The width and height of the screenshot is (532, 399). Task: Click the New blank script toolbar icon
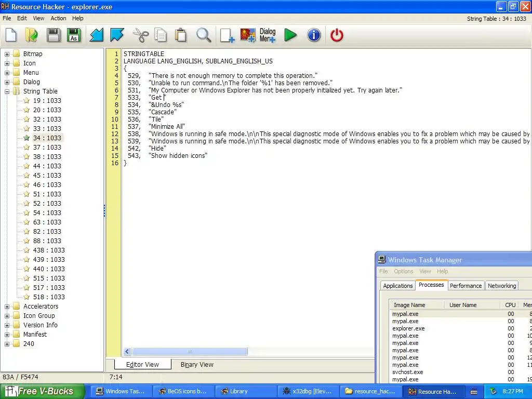tap(11, 35)
